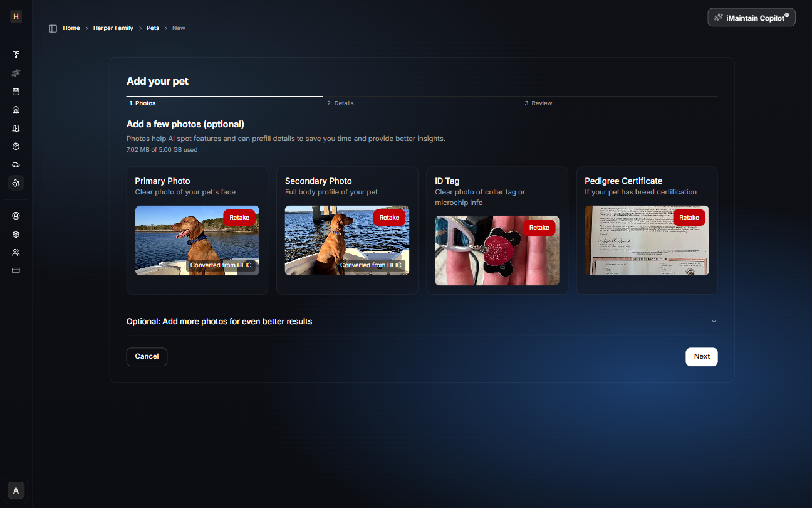Open the wallet card icon in the sidebar
This screenshot has height=508, width=812.
click(x=16, y=270)
